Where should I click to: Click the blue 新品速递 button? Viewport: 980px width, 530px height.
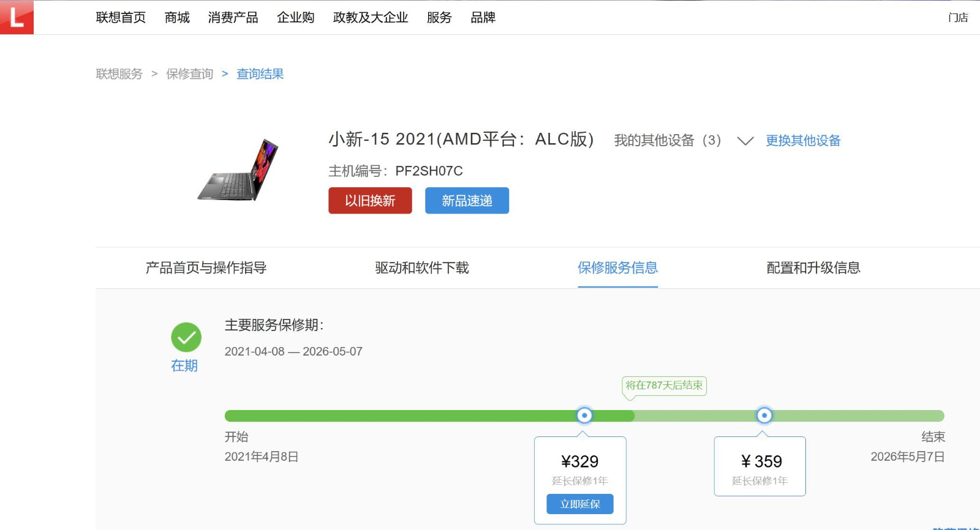click(467, 201)
